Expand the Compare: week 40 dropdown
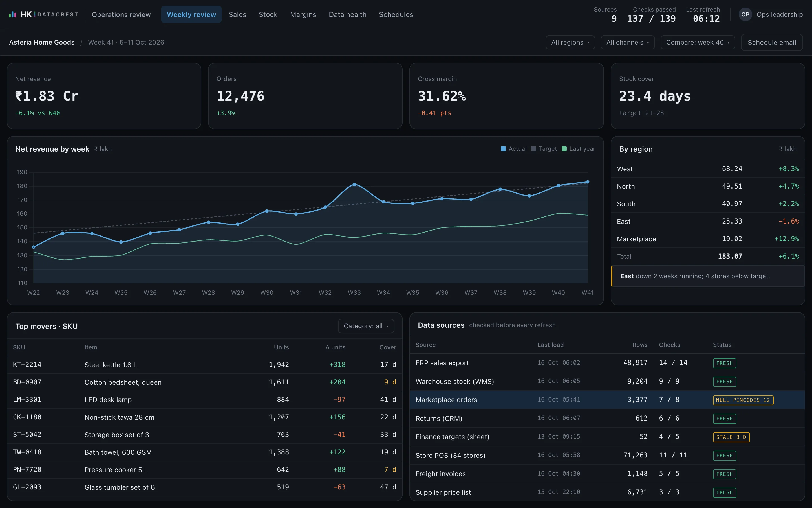Screen dimensions: 812x508 698,42
